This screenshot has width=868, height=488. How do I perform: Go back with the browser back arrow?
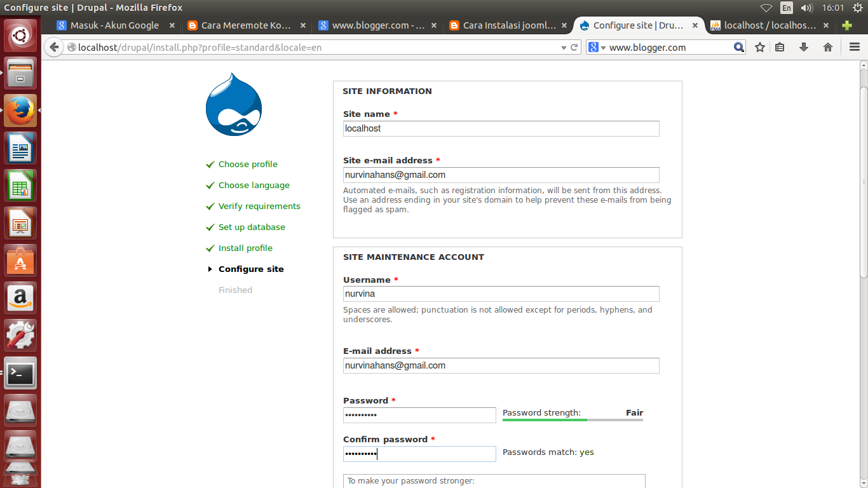click(x=54, y=47)
